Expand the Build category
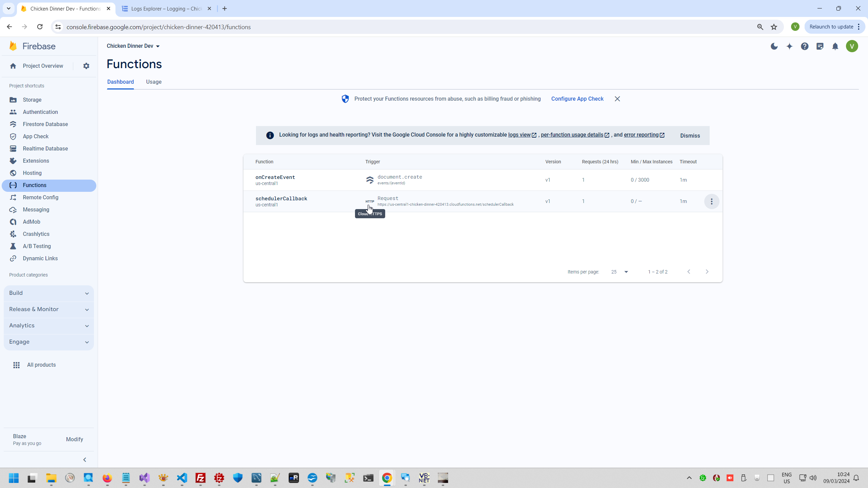The image size is (868, 488). (x=49, y=293)
